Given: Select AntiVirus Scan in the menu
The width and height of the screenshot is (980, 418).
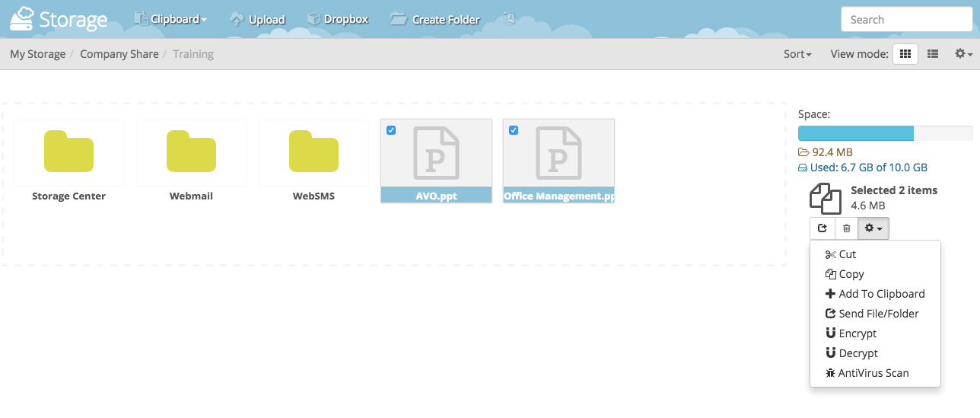Looking at the screenshot, I should click(x=873, y=373).
